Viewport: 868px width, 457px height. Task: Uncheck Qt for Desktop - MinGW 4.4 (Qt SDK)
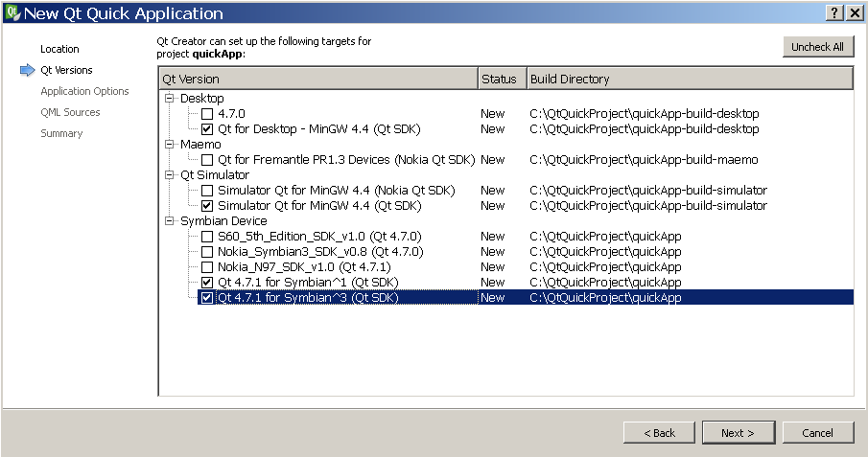point(207,129)
